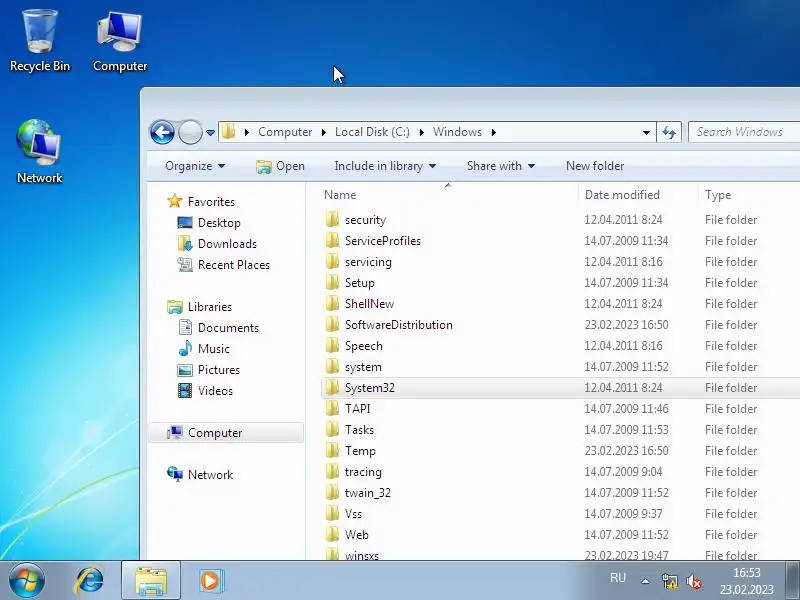Click the security folder icon
800x600 pixels.
tap(332, 219)
